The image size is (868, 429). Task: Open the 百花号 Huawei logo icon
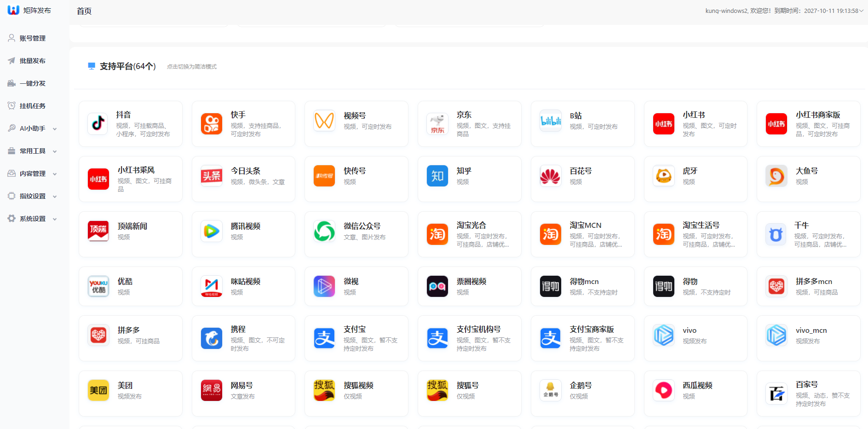551,176
